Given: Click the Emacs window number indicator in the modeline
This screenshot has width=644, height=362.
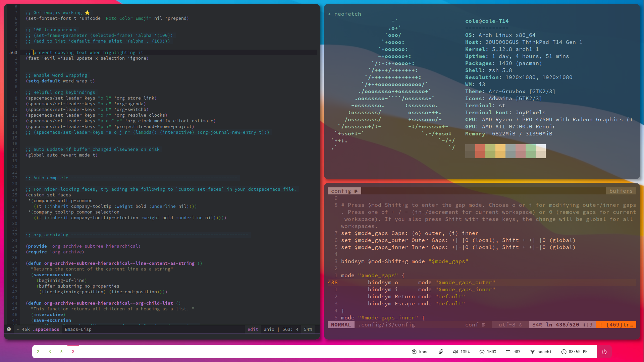Looking at the screenshot, I should pos(9,329).
